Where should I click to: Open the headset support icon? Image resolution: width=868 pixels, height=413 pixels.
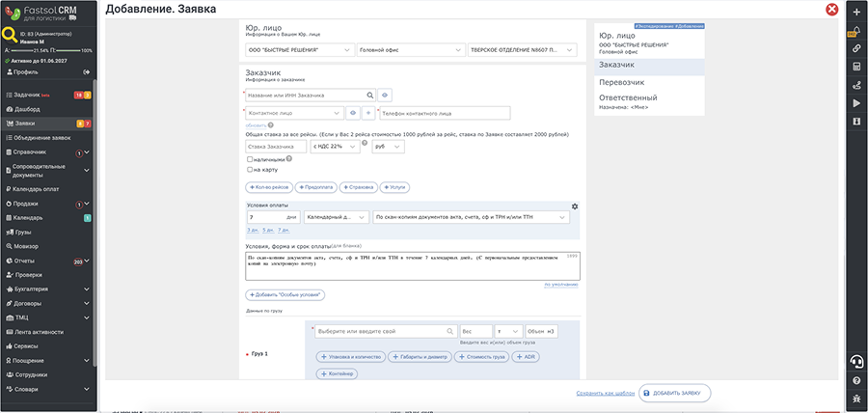point(855,361)
